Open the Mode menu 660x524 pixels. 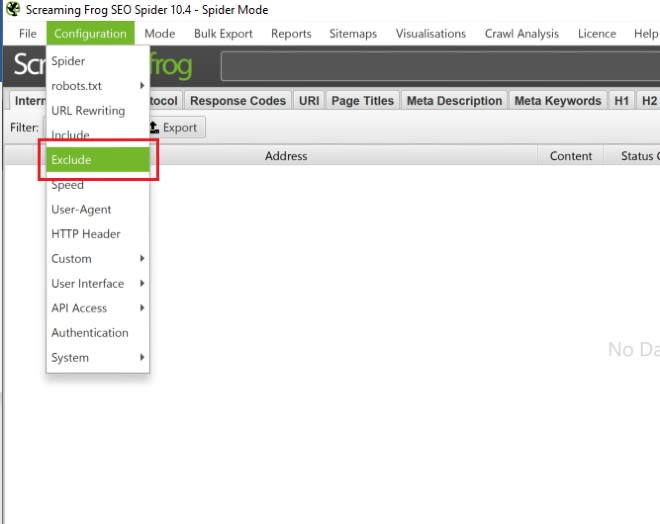pos(160,33)
